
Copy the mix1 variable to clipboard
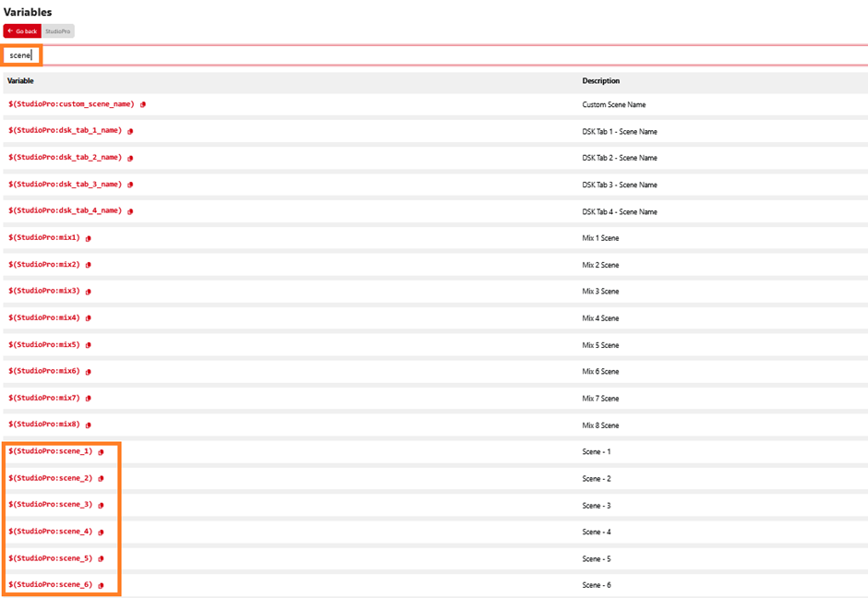(x=88, y=238)
